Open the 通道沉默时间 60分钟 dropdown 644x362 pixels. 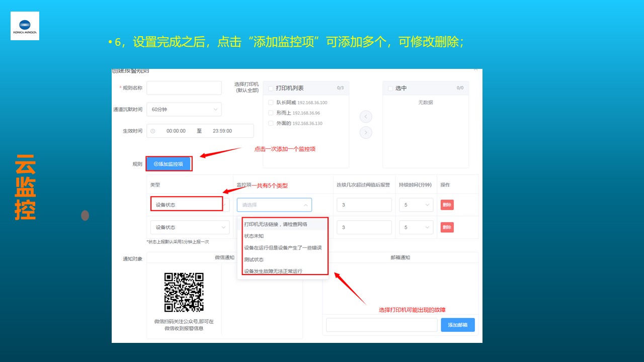[184, 110]
